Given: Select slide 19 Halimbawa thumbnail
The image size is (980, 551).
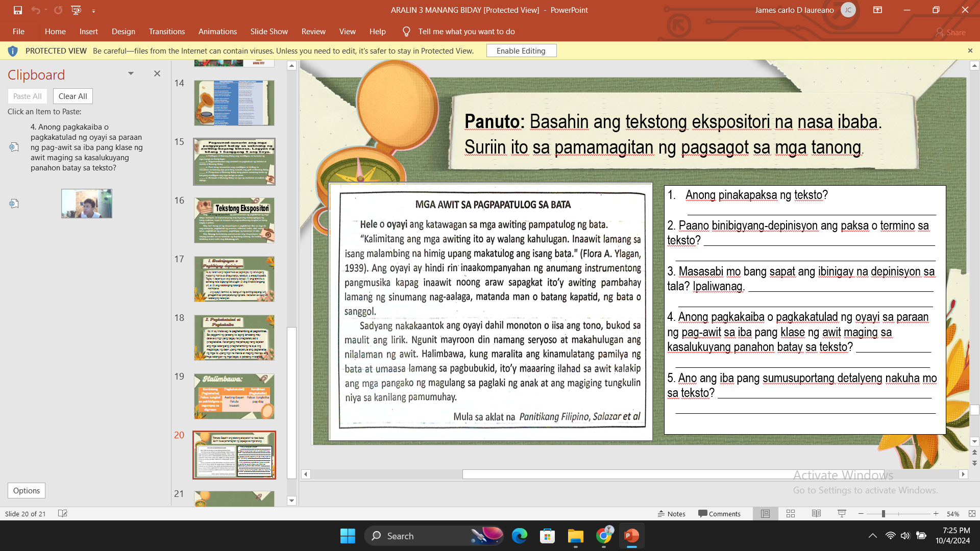Looking at the screenshot, I should click(x=234, y=396).
